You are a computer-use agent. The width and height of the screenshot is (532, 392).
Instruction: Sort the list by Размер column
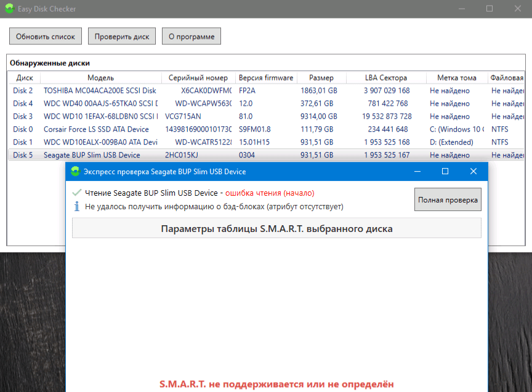pyautogui.click(x=321, y=78)
